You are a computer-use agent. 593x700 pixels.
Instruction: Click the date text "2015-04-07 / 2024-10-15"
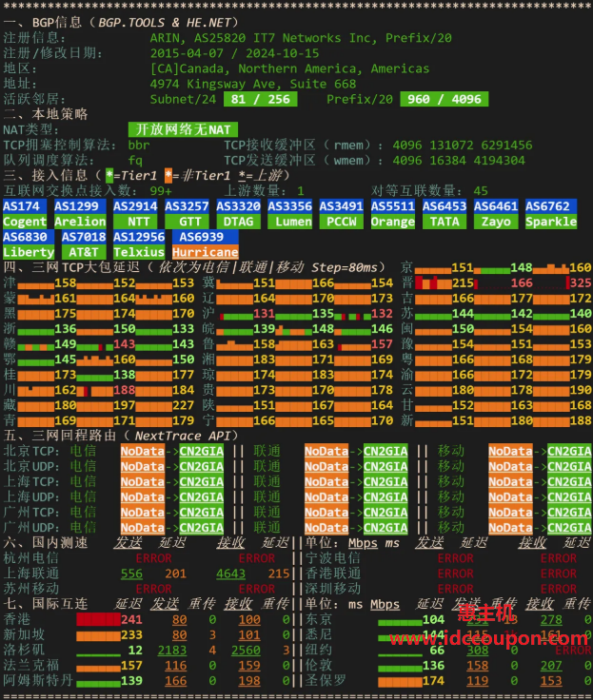[x=234, y=53]
